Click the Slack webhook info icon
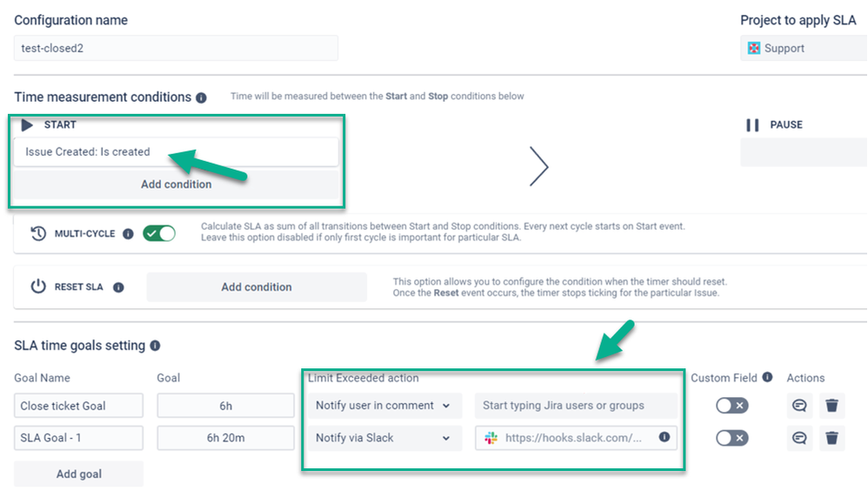Screen dimensions: 868x491 tap(664, 437)
